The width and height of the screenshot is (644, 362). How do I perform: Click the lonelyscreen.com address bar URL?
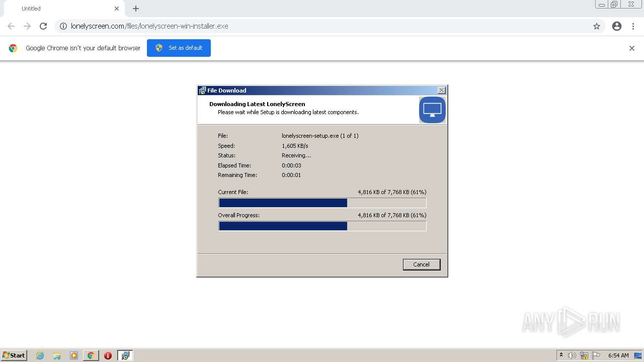click(149, 26)
